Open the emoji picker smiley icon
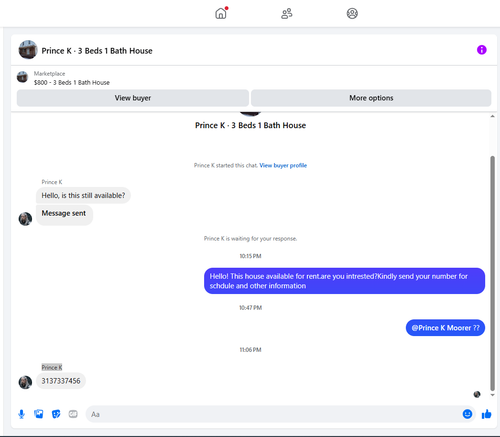 pos(467,414)
